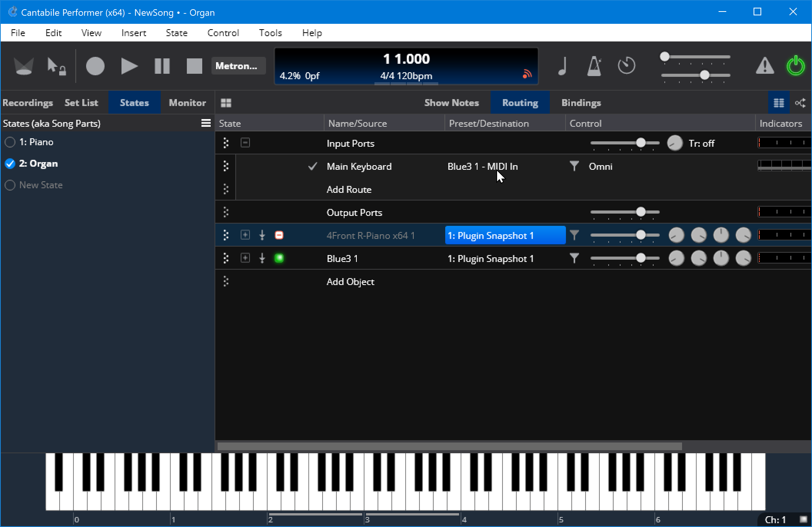Open the States panel hamburger menu
Image resolution: width=812 pixels, height=527 pixels.
[x=206, y=123]
